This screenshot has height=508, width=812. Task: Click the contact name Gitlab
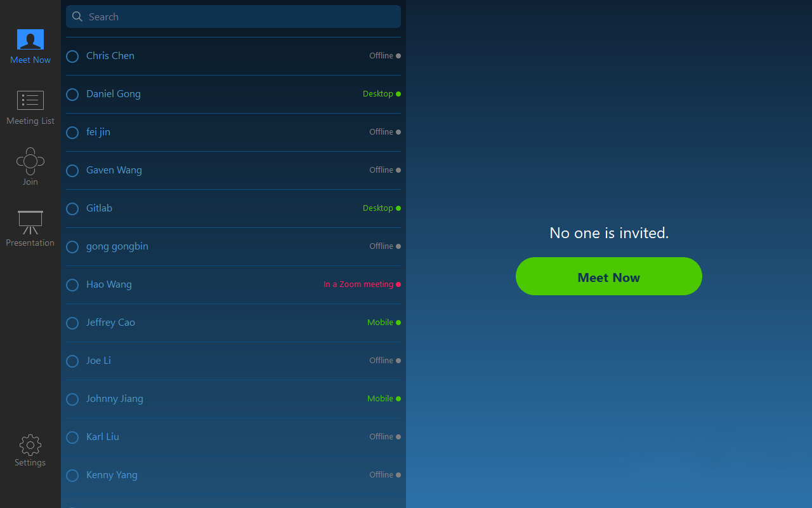coord(99,208)
